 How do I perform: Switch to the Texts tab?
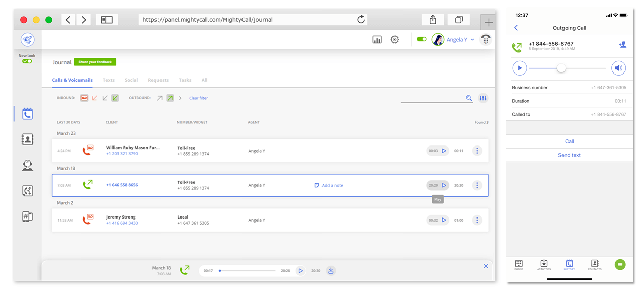pos(108,80)
